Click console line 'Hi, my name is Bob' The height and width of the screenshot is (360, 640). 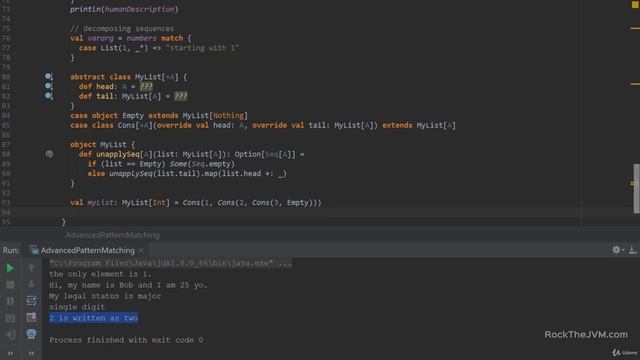128,285
